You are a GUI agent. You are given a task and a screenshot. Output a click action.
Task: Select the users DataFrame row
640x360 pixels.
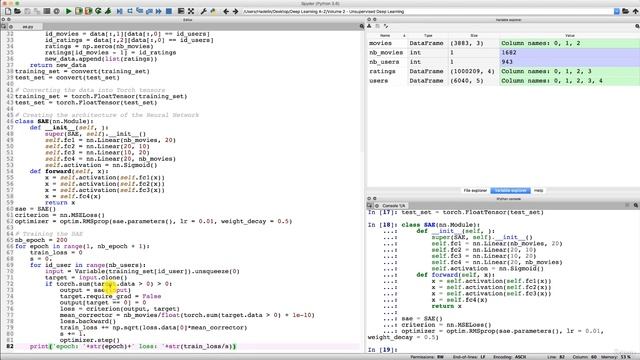pyautogui.click(x=503, y=81)
